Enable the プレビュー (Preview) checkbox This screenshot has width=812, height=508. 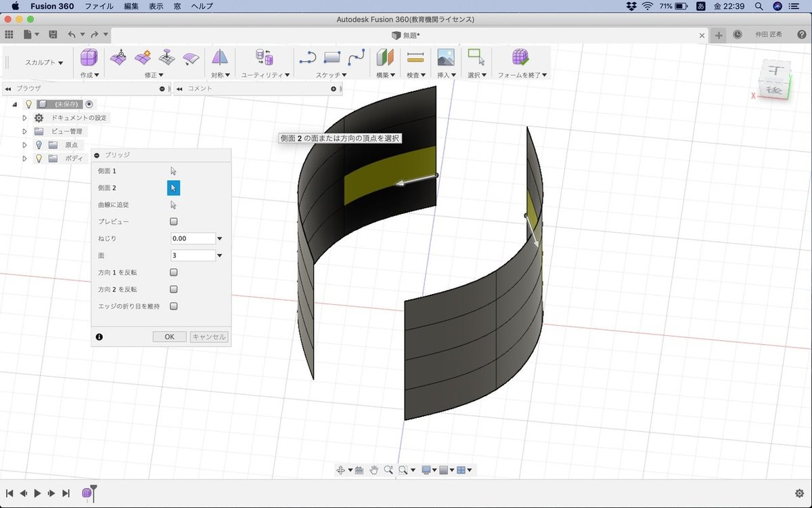(174, 221)
